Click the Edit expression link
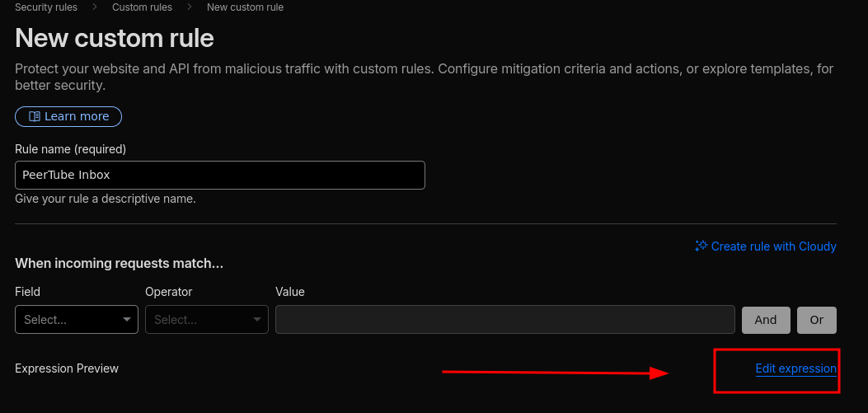 (795, 368)
